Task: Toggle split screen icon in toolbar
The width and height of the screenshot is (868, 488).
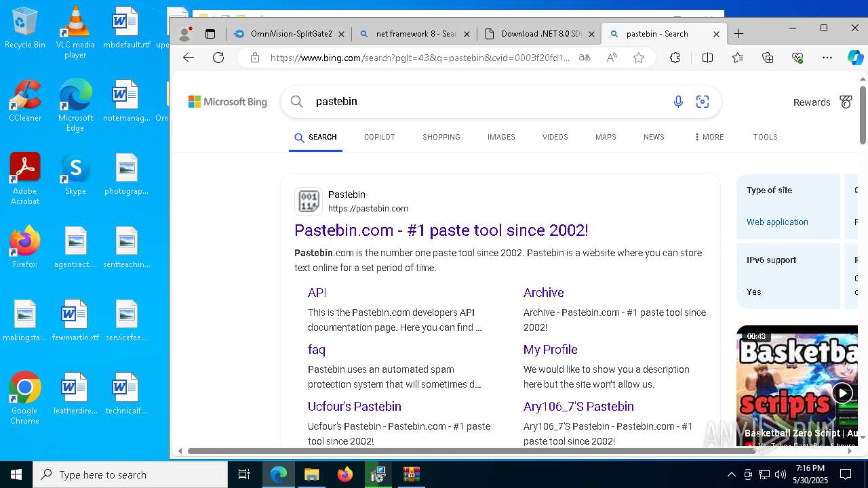Action: point(707,58)
